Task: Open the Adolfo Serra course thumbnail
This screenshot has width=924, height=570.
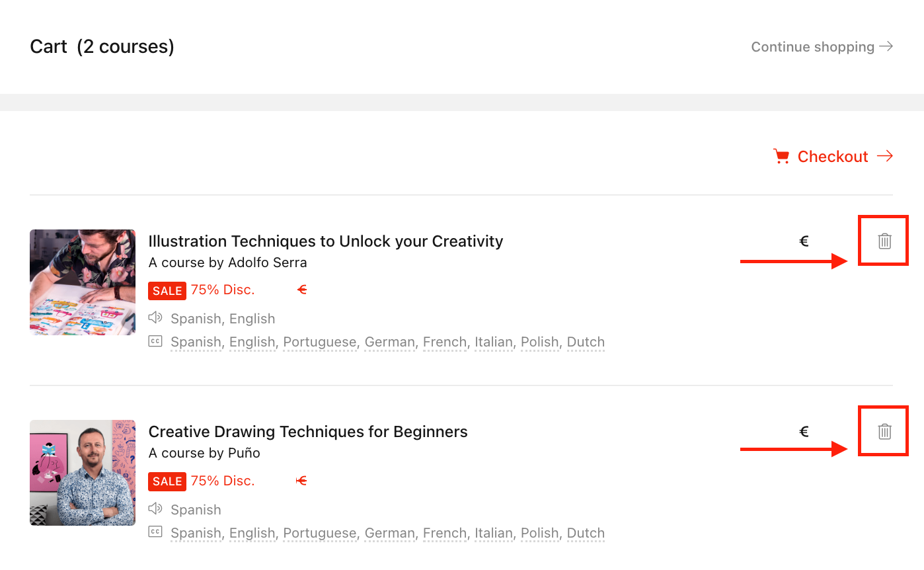Action: [83, 282]
